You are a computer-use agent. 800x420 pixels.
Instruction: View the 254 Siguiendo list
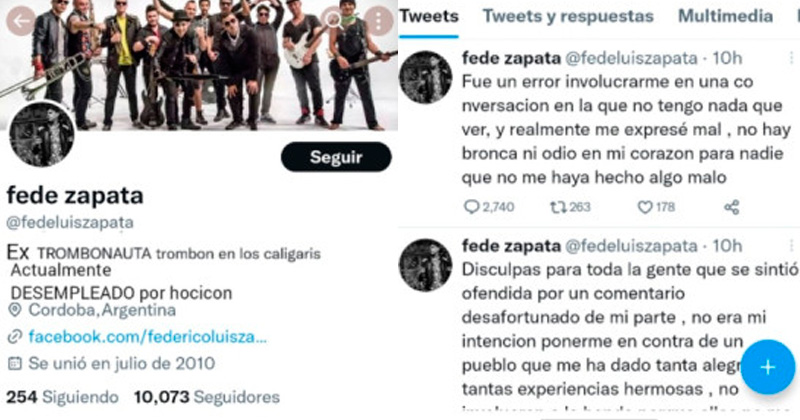62,397
